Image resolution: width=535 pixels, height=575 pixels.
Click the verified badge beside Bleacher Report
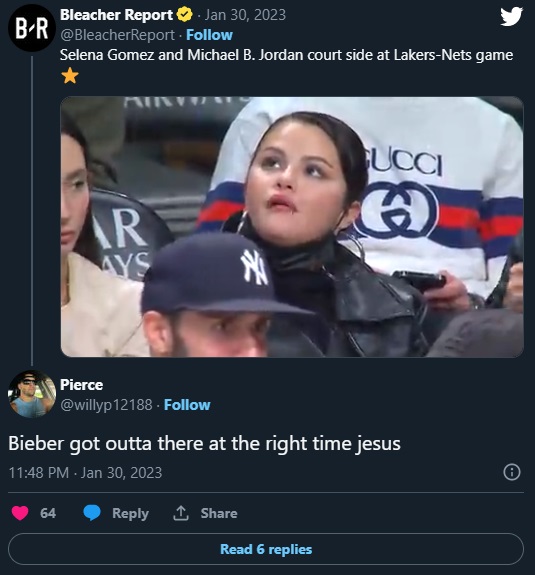coord(185,15)
